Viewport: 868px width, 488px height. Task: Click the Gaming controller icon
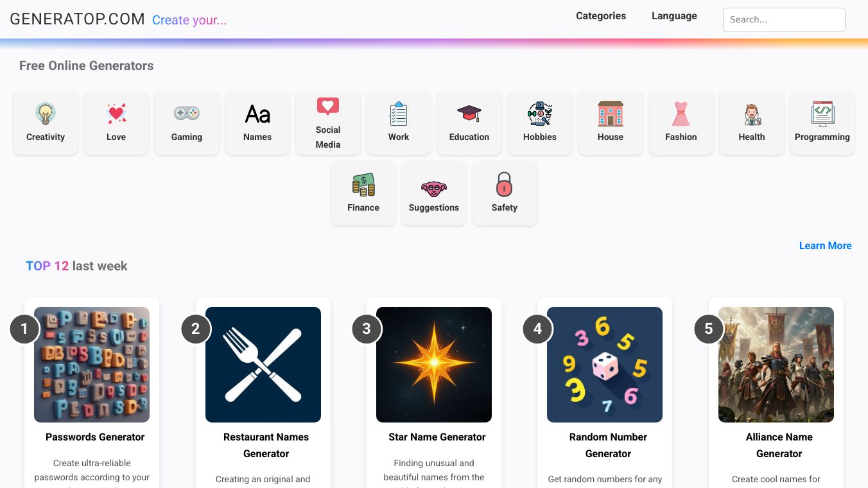pos(186,114)
